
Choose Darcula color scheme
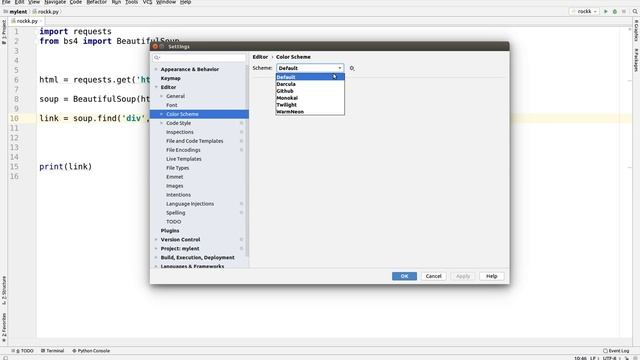[310, 84]
